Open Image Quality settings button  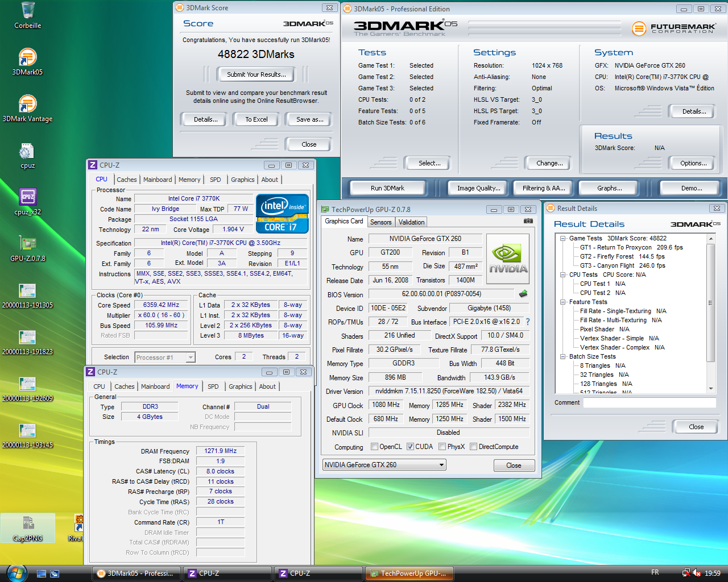point(479,188)
